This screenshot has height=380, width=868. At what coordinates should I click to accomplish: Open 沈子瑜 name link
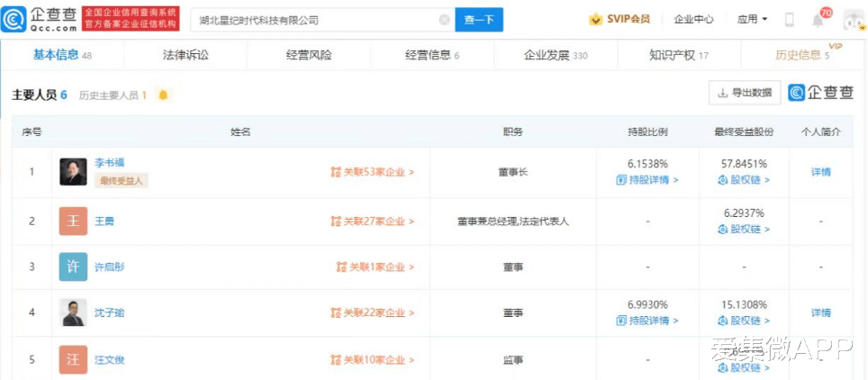[110, 313]
